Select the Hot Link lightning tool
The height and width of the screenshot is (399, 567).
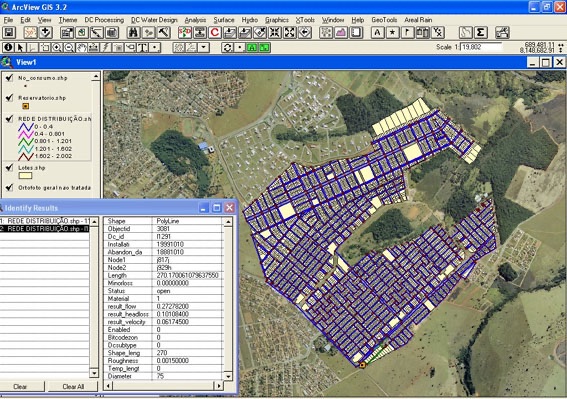click(x=106, y=47)
